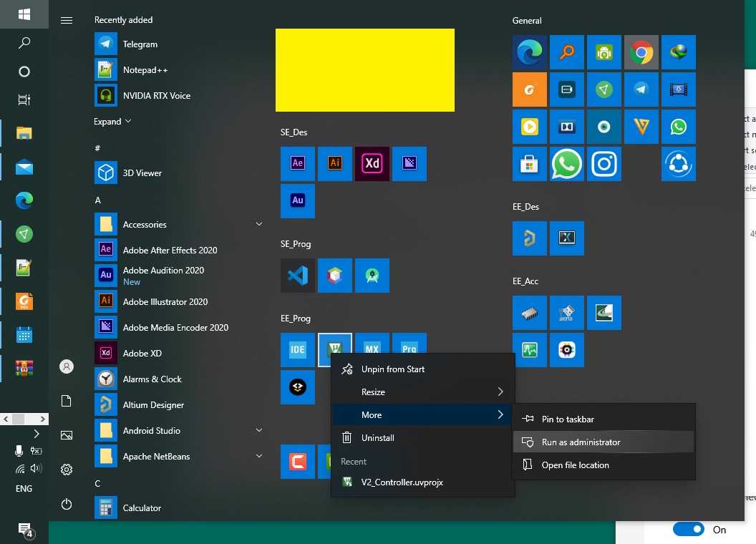Open the Adobe XD tile
Image resolution: width=756 pixels, height=544 pixels.
click(x=372, y=164)
